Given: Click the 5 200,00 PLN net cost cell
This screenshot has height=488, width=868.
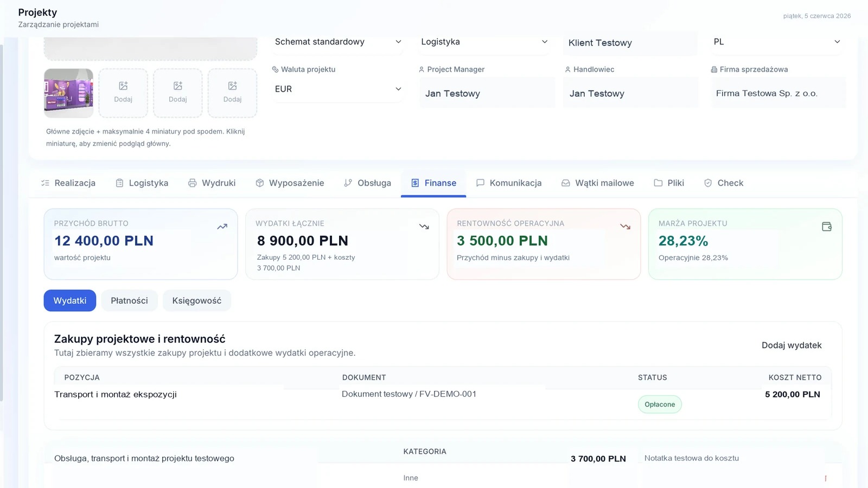Looking at the screenshot, I should [793, 394].
